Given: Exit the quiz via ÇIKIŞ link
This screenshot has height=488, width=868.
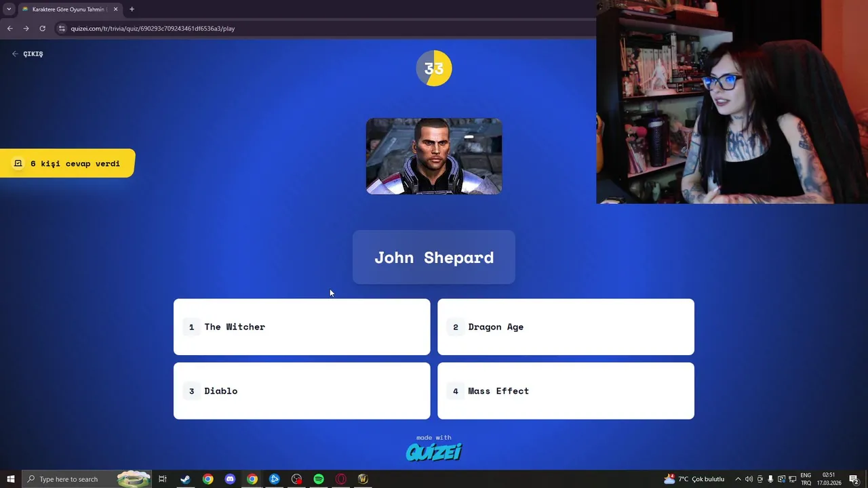Looking at the screenshot, I should pos(27,54).
